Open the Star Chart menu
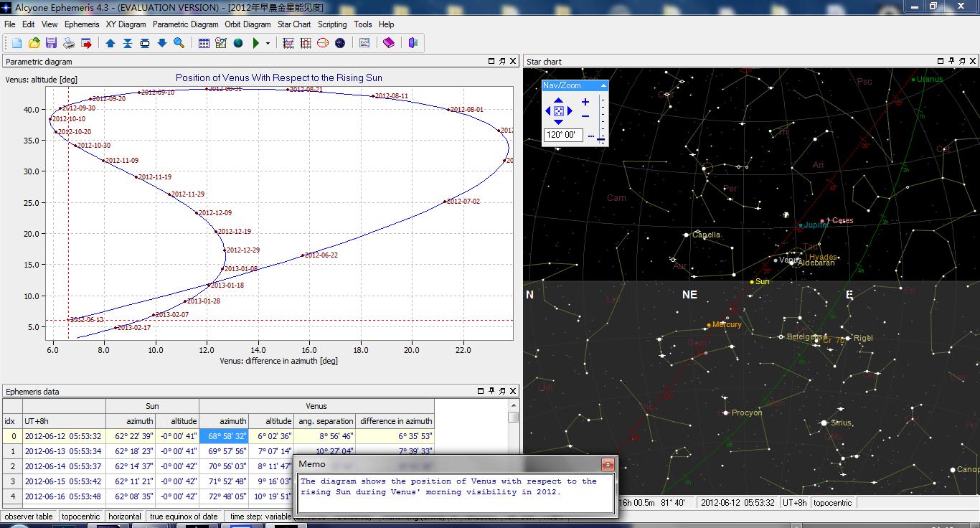The height and width of the screenshot is (528, 980). 294,24
